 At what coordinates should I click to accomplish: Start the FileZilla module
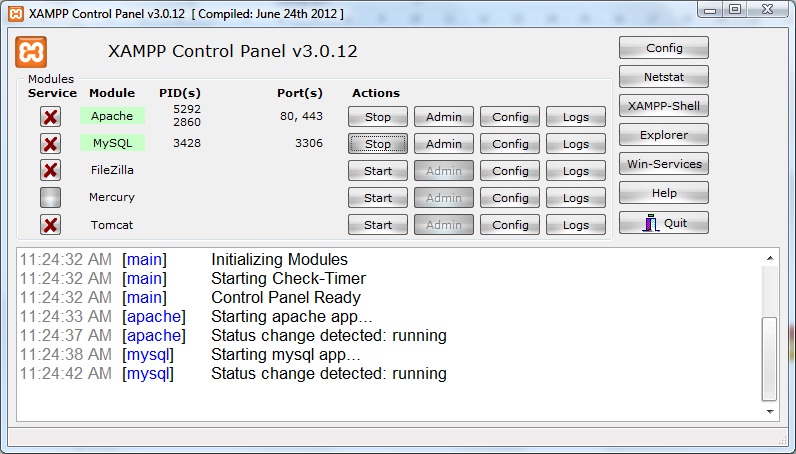(x=378, y=171)
